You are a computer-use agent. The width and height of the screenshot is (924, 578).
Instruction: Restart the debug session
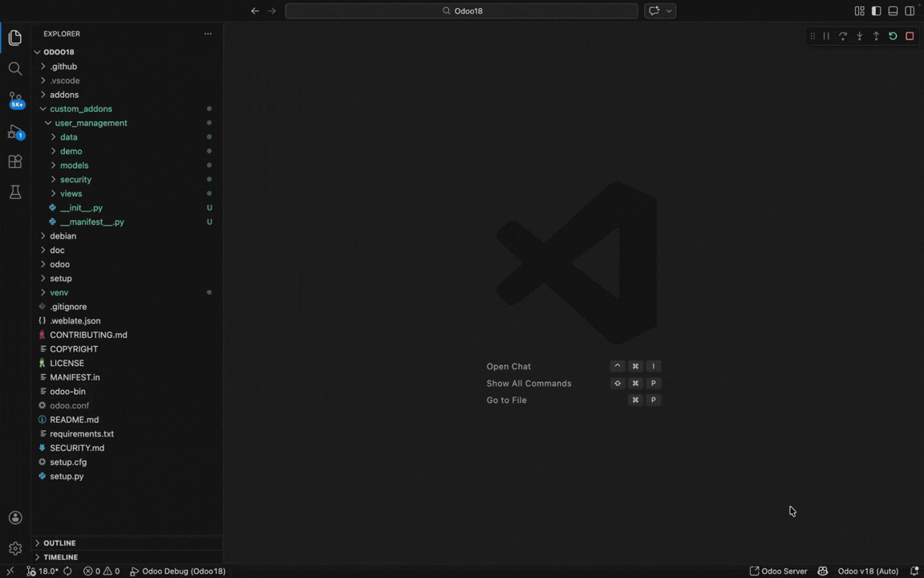(893, 37)
